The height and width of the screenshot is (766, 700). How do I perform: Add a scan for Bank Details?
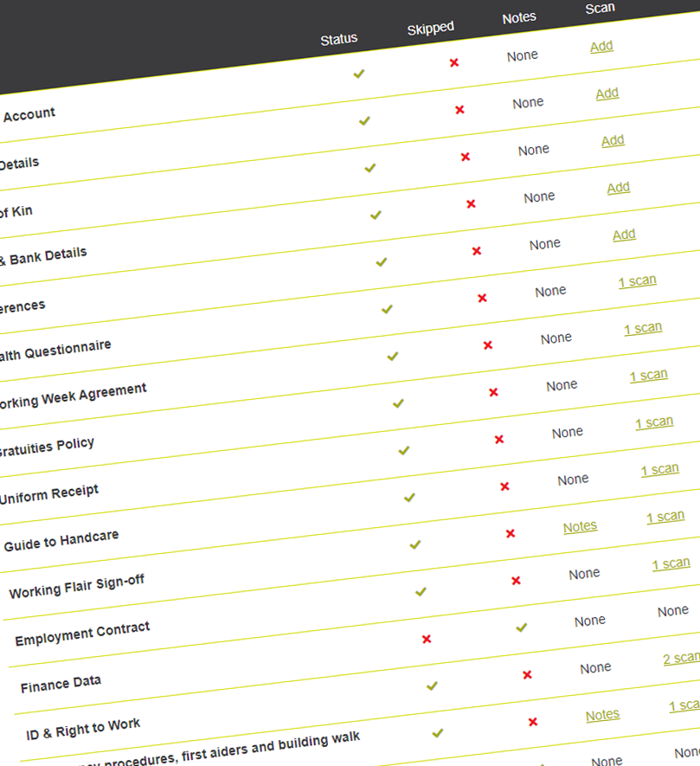[x=619, y=188]
